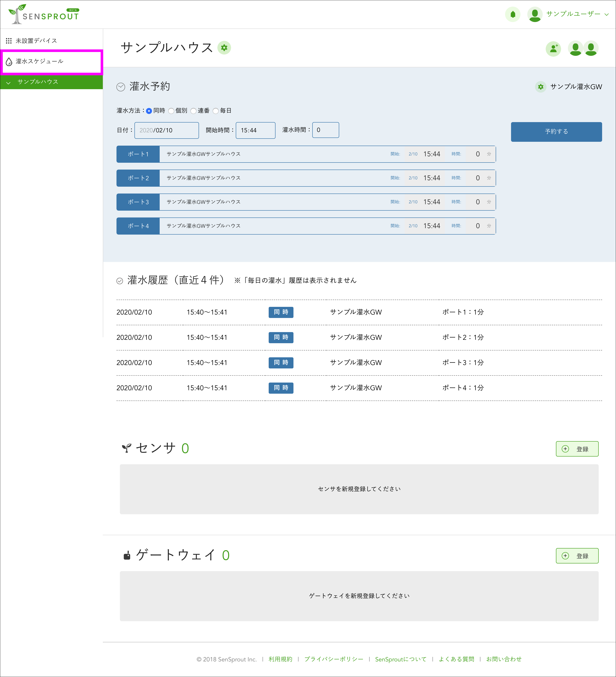Click plus icon in ゲートウェイ 登録 button
The height and width of the screenshot is (677, 616).
point(565,556)
